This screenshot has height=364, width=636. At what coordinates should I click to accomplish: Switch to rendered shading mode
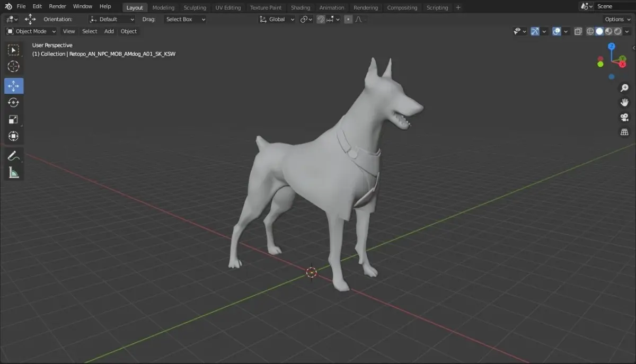pyautogui.click(x=618, y=31)
